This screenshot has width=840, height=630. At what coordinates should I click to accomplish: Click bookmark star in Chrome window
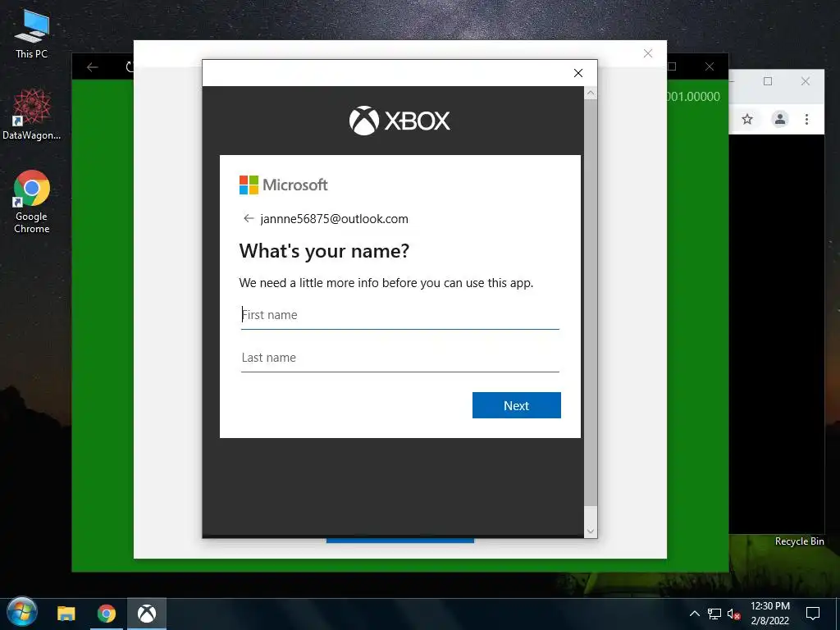(x=747, y=119)
